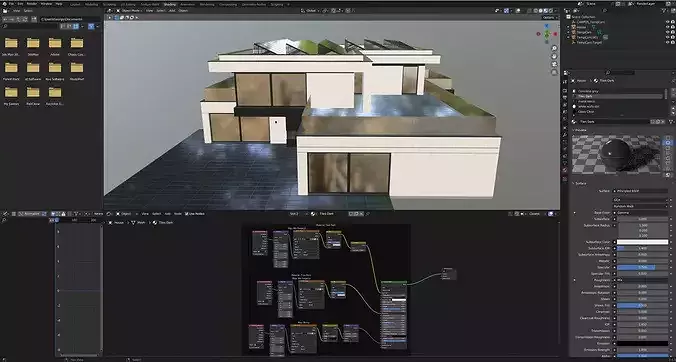Collapse the Preview panel
The image size is (676, 362).
(x=580, y=130)
